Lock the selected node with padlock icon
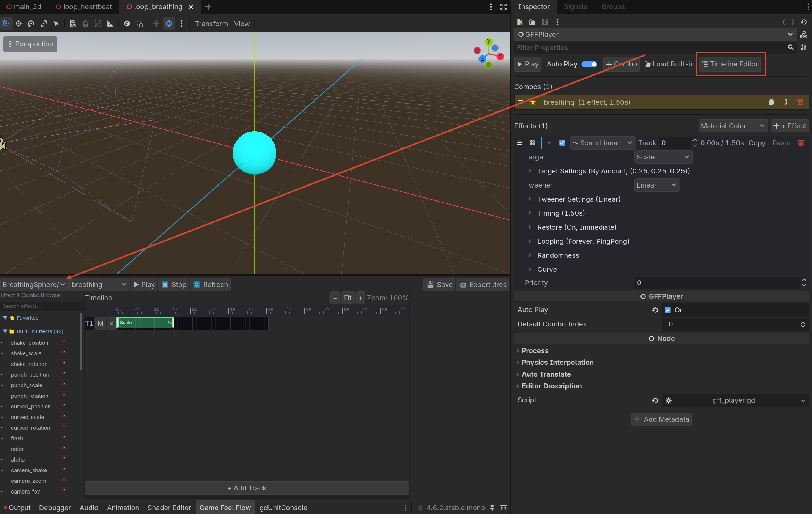Screen dimensions: 812x514 click(x=85, y=24)
